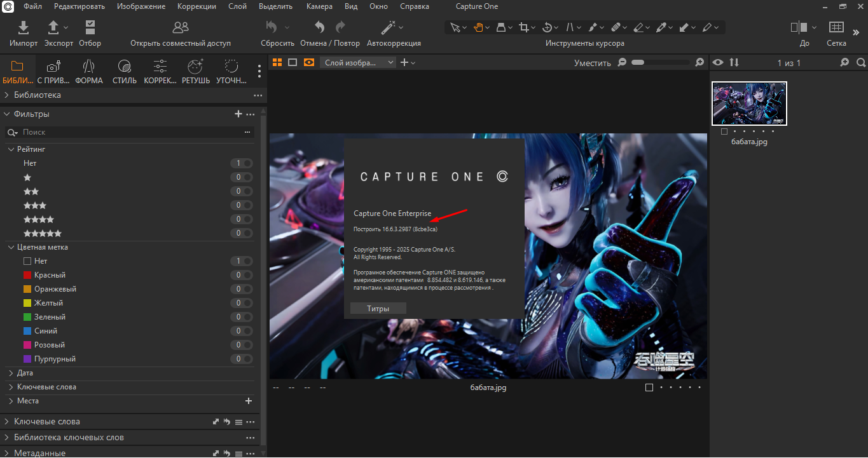Collapse the Фильтры panel
Screen dimensions: 868x458
point(6,114)
